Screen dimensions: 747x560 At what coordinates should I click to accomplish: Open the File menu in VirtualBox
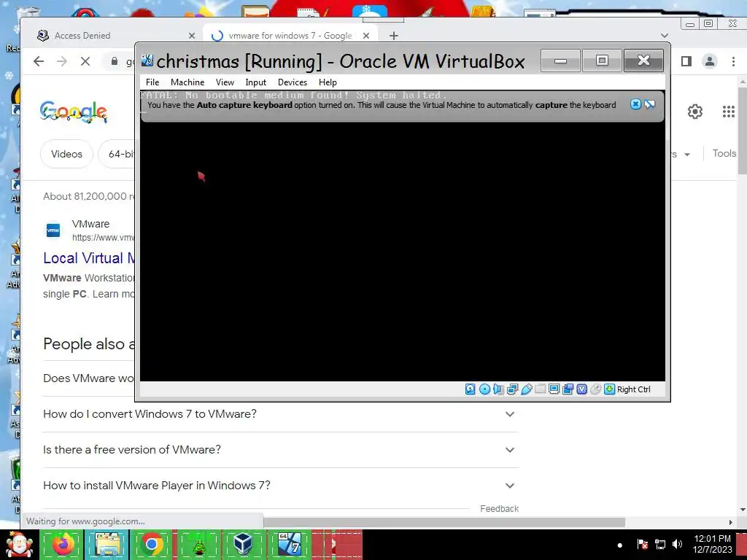pyautogui.click(x=152, y=82)
